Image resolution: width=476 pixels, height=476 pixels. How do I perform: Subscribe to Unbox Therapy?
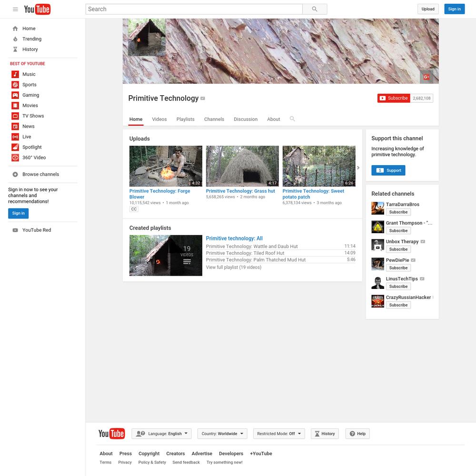(x=398, y=249)
